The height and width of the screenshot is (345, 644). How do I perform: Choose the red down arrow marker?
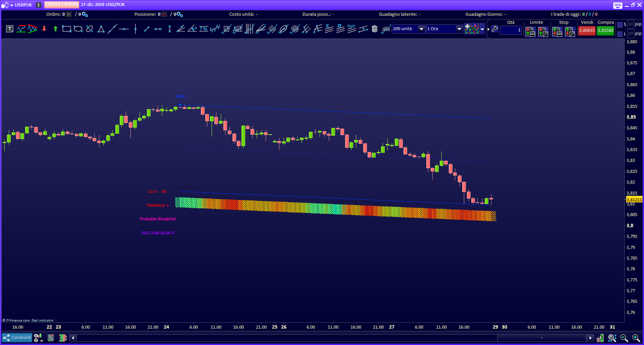[44, 29]
